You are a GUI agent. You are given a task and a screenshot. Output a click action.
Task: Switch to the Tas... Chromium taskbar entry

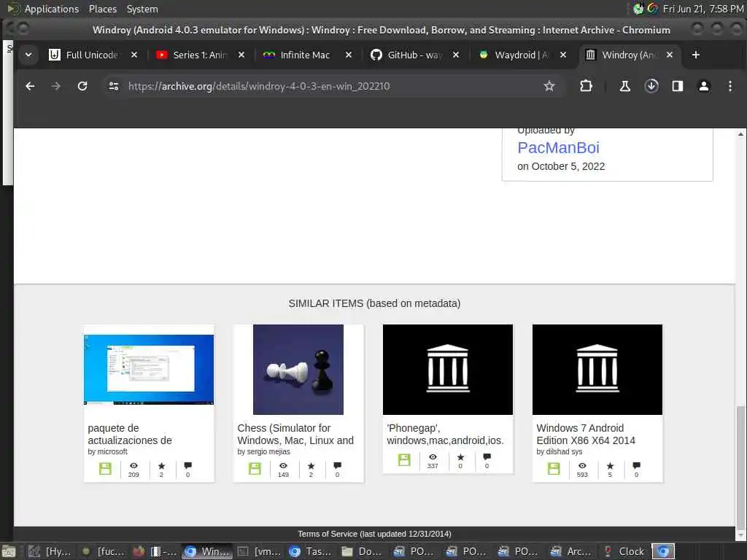click(x=310, y=551)
